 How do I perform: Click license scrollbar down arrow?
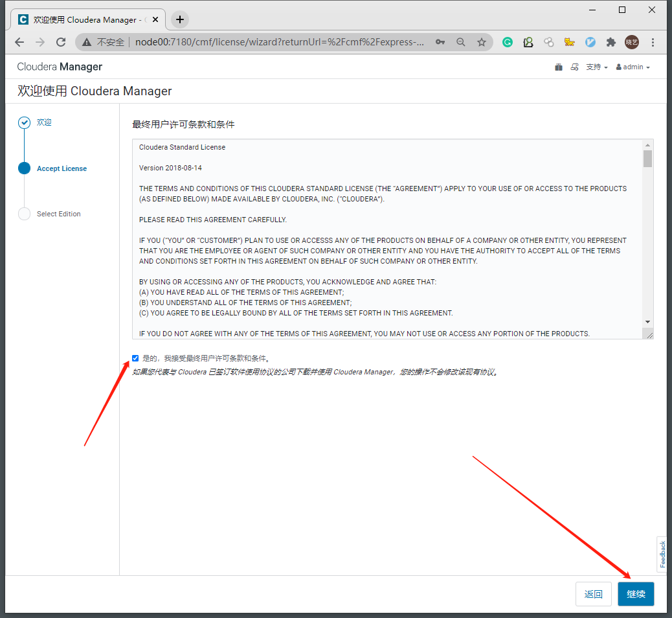pyautogui.click(x=647, y=322)
